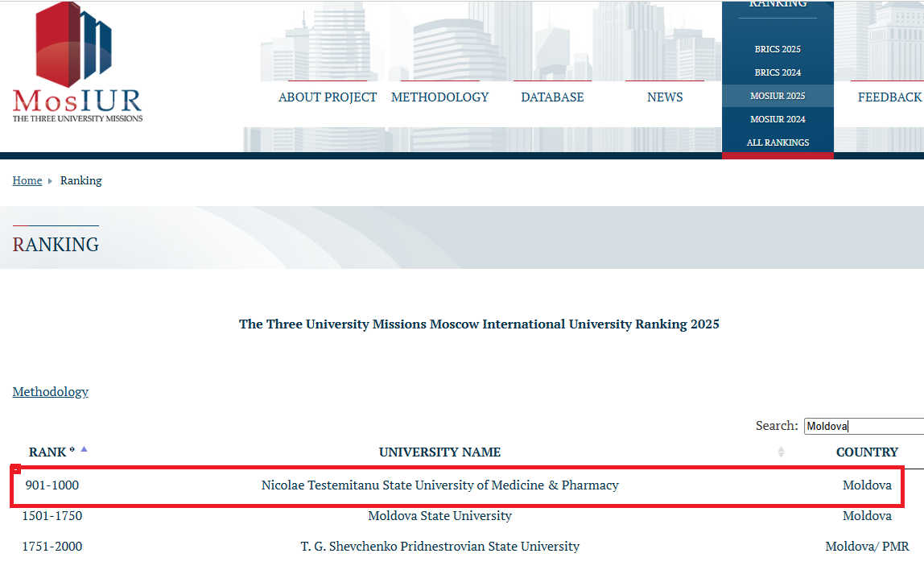Open the About Project menu
This screenshot has width=924, height=574.
327,97
